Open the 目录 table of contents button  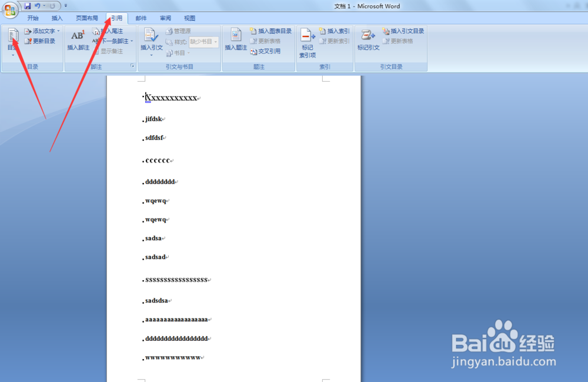tap(13, 42)
